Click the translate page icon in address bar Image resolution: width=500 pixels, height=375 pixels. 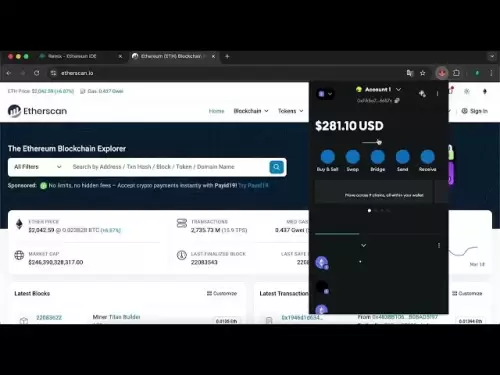pyautogui.click(x=410, y=73)
